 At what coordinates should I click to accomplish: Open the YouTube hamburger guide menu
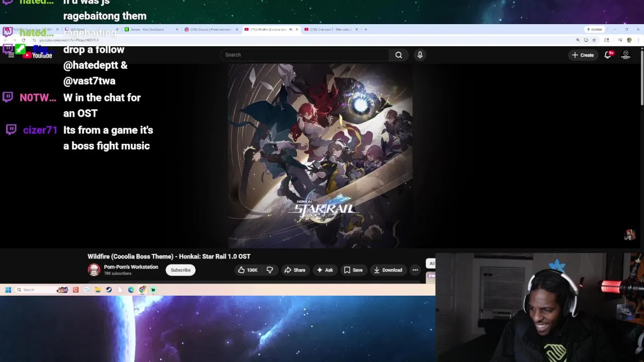11,55
